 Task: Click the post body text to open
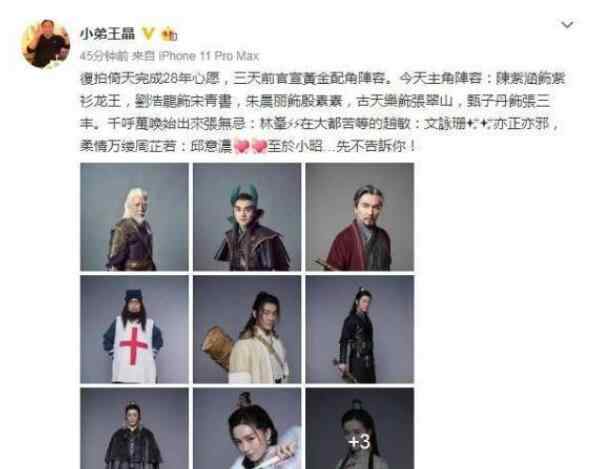click(x=322, y=112)
